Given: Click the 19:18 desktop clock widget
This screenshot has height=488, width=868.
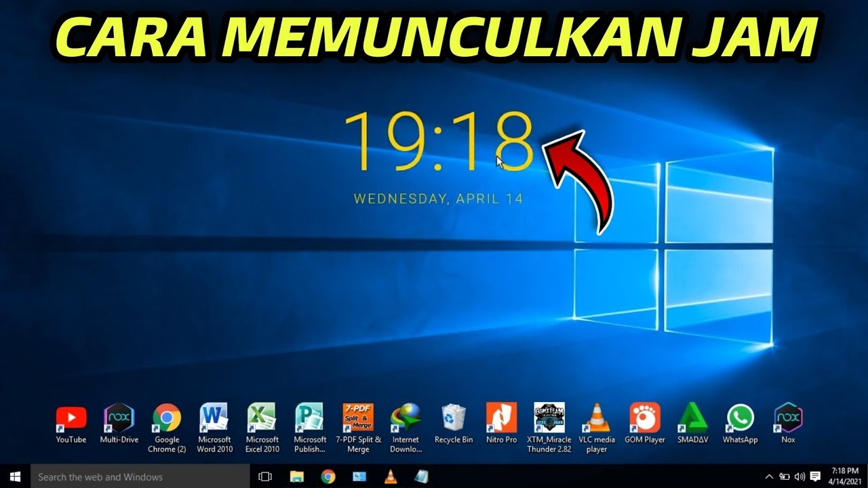Looking at the screenshot, I should [x=439, y=141].
